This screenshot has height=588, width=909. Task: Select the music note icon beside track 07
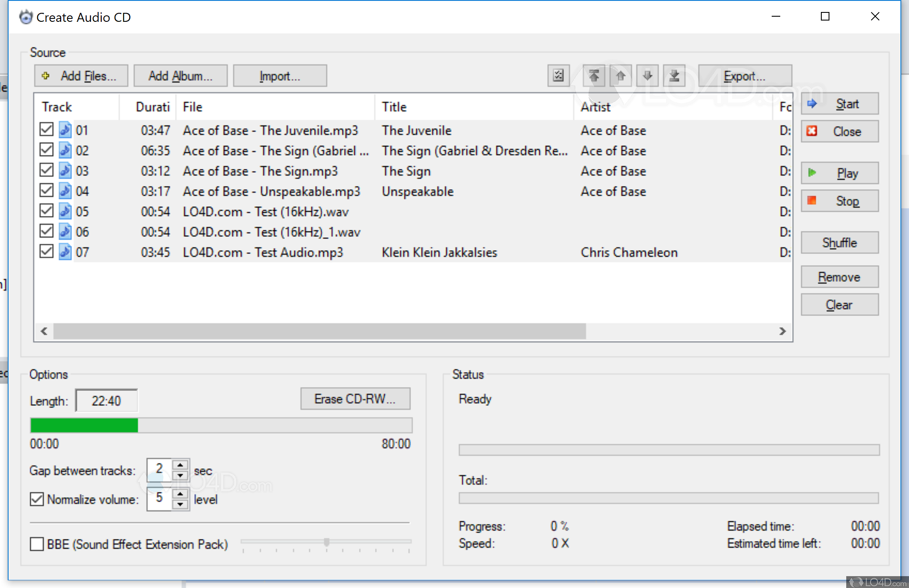point(65,252)
